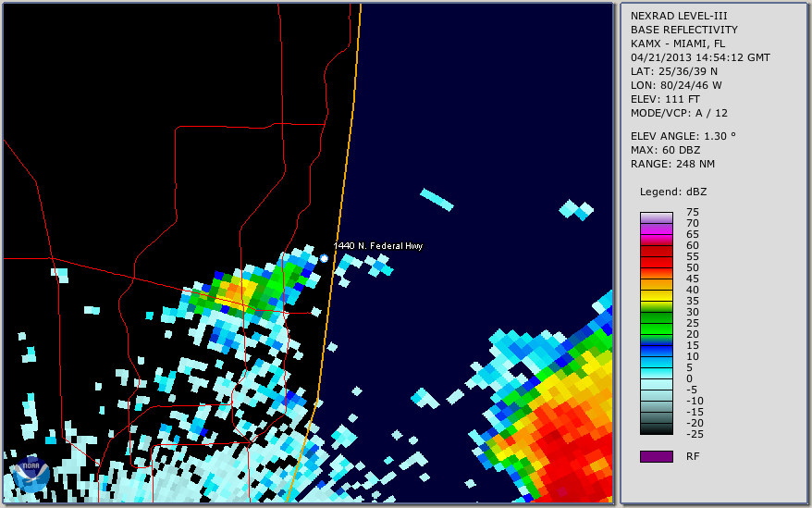
Task: Click the lavender 75 dBZ band in the legend
Action: tap(656, 217)
